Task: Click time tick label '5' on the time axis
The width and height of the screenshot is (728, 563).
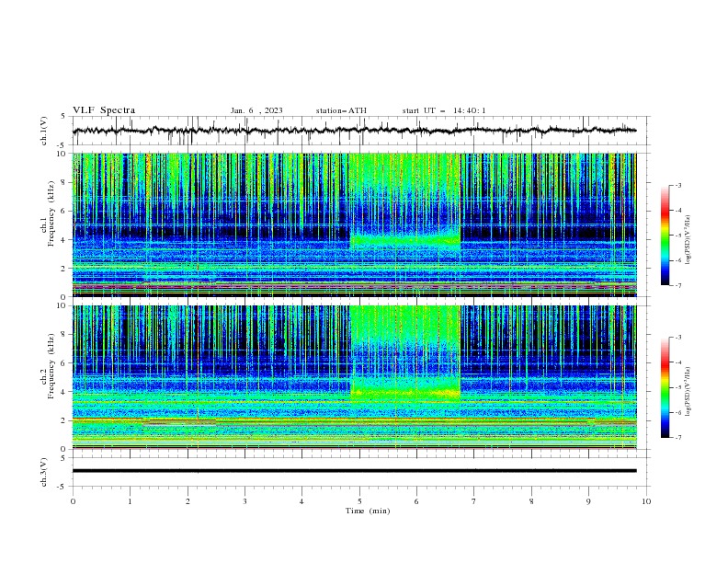Action: [x=359, y=501]
